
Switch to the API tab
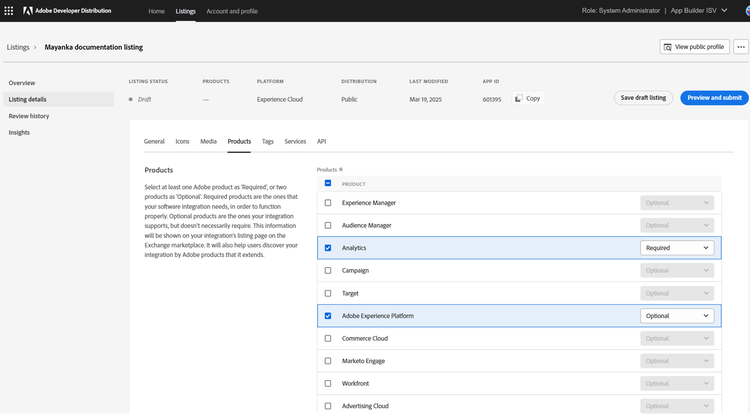tap(321, 142)
